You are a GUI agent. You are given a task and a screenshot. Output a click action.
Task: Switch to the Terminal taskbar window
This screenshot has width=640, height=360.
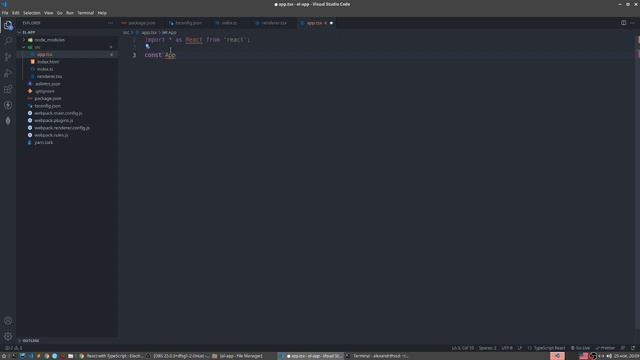point(377,356)
